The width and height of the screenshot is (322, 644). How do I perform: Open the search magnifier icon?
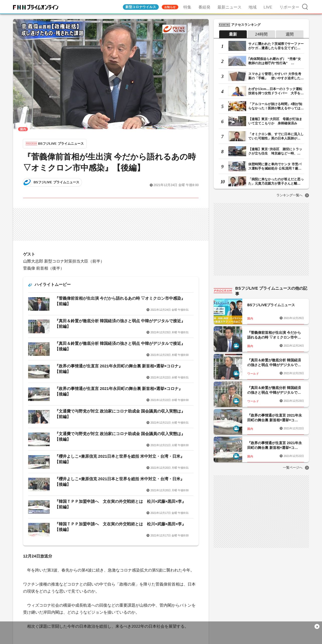305,7
